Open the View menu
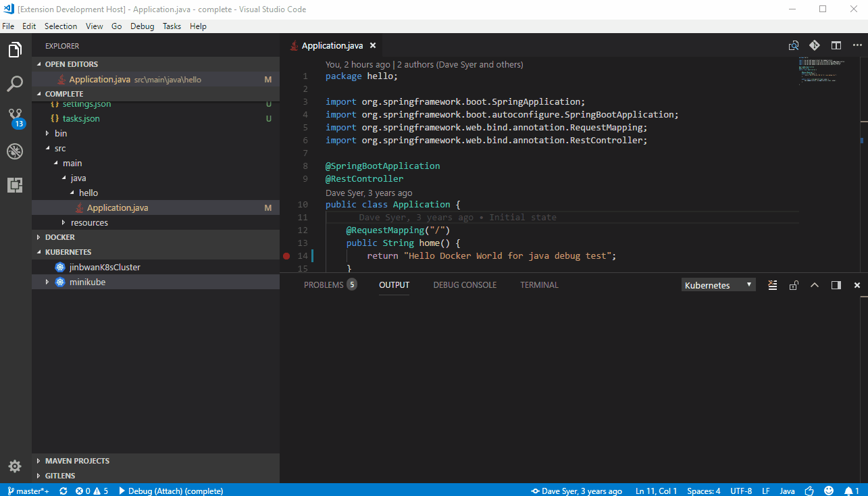Screen dimensions: 868x496 coord(95,26)
